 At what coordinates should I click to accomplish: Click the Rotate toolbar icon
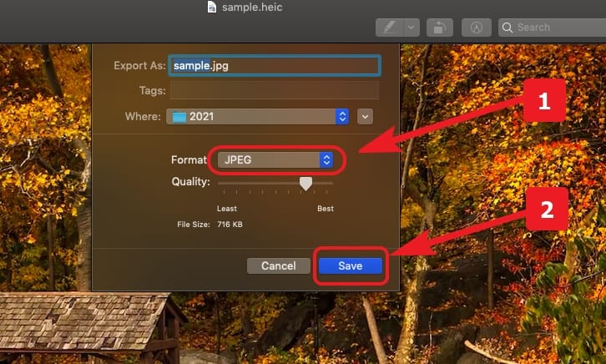(x=439, y=28)
